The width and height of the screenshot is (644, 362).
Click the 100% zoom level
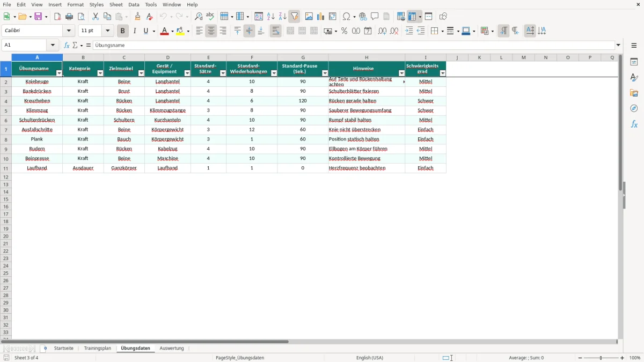tap(635, 358)
